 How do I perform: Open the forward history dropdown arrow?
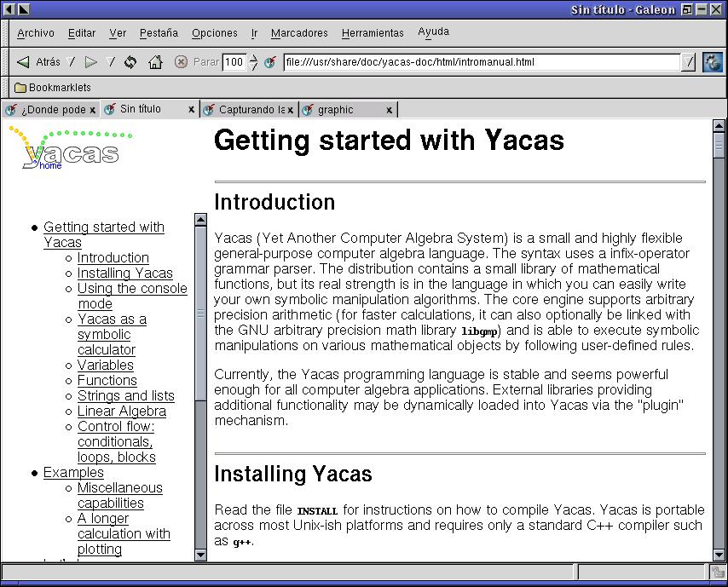[x=110, y=62]
